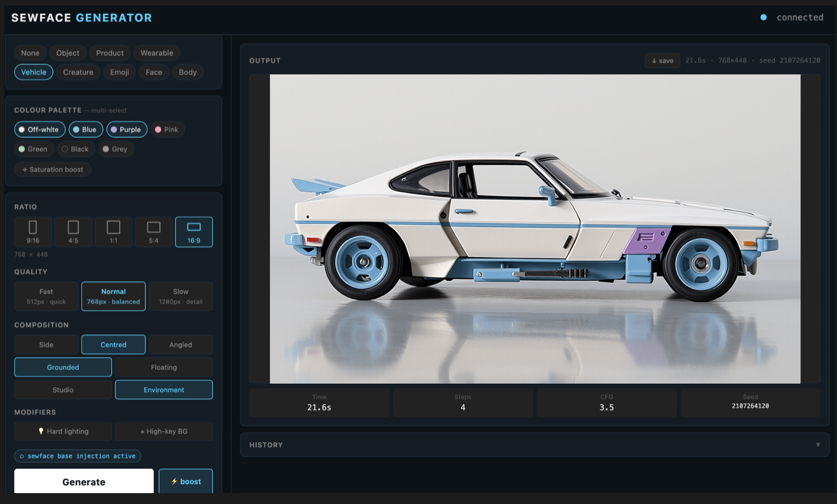
Task: Click the output header seed info text
Action: point(753,61)
